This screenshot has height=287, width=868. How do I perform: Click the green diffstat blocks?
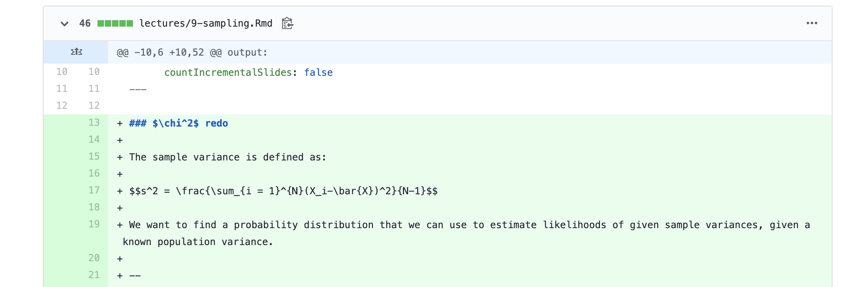[x=115, y=23]
